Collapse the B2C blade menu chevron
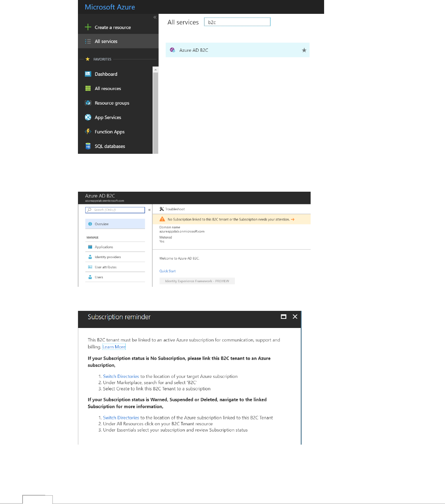 (149, 210)
